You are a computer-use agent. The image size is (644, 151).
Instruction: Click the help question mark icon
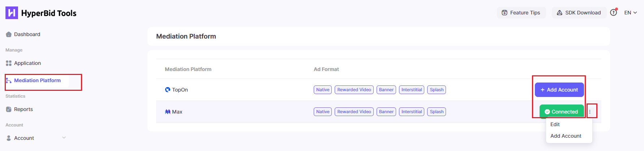click(x=613, y=13)
